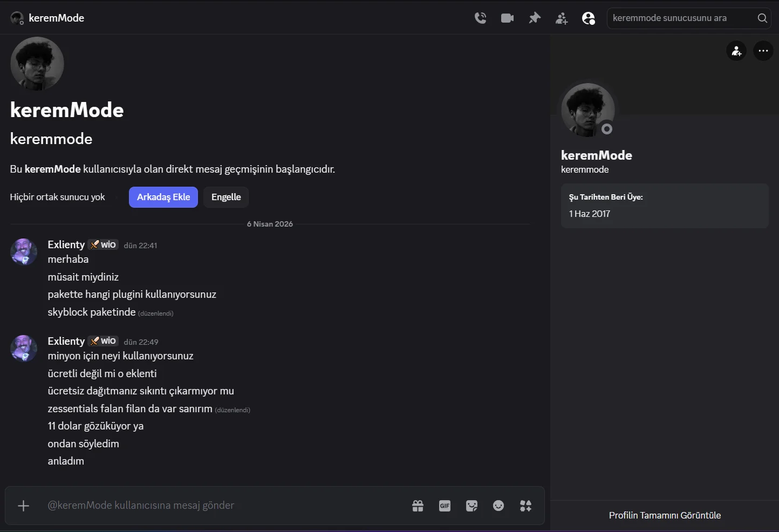Click the 'Hiçbir ortak sunucu yok' text

57,197
